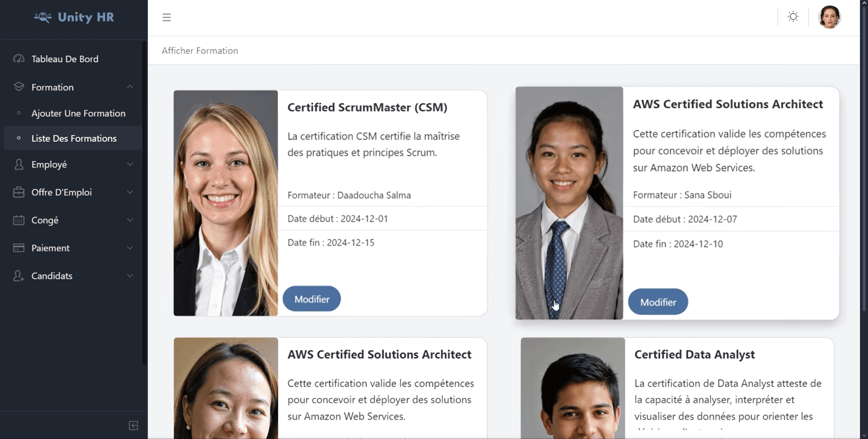
Task: Click the page vertical scrollbar
Action: pyautogui.click(x=864, y=158)
